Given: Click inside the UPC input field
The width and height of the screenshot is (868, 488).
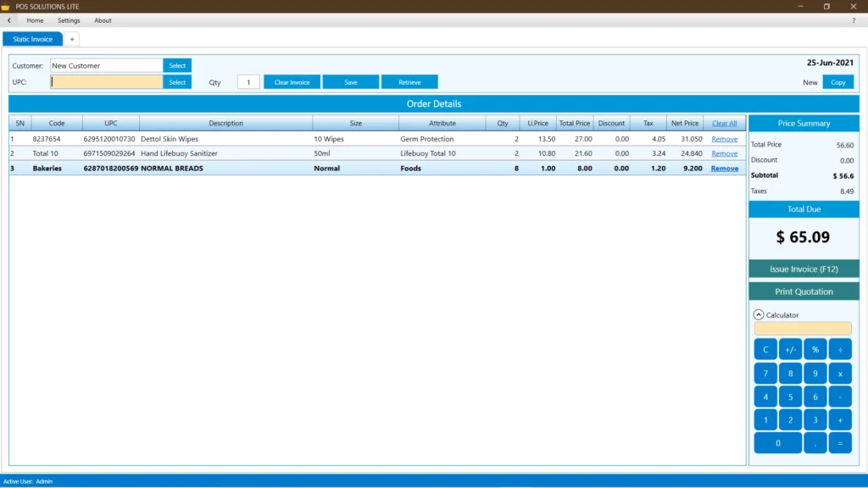Looking at the screenshot, I should coord(105,81).
